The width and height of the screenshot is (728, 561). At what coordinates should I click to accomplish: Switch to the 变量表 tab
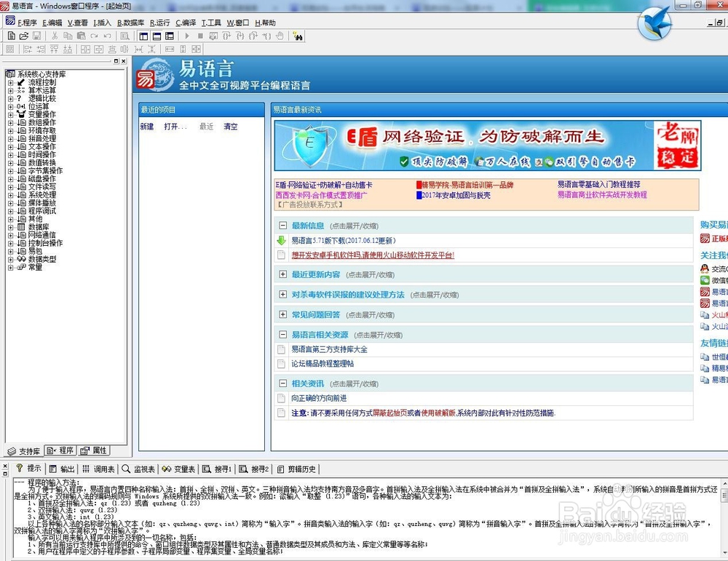click(179, 469)
